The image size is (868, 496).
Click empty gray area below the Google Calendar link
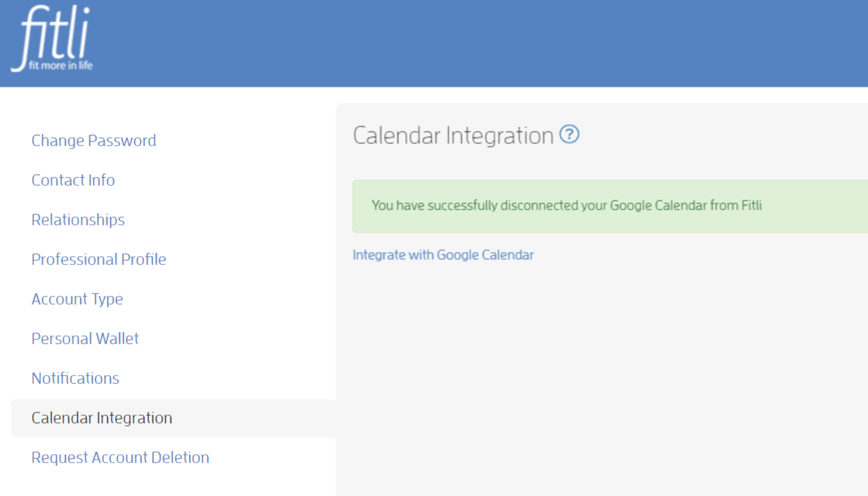[x=602, y=378]
